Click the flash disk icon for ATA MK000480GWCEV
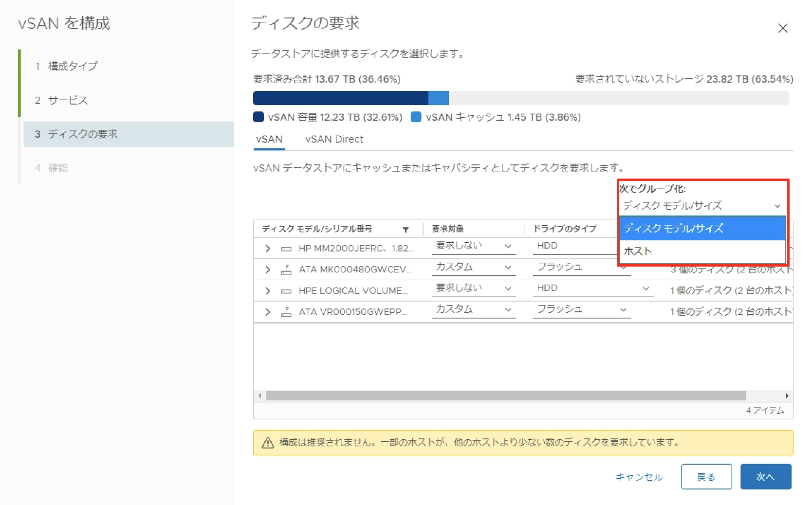 pos(286,270)
